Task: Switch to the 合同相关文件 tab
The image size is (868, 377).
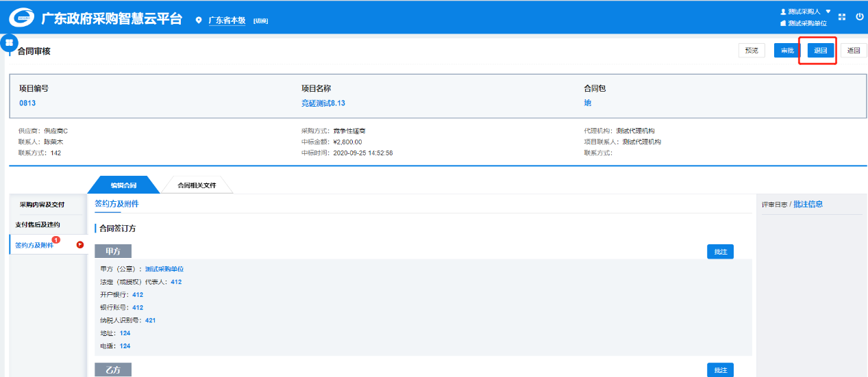Action: click(197, 185)
